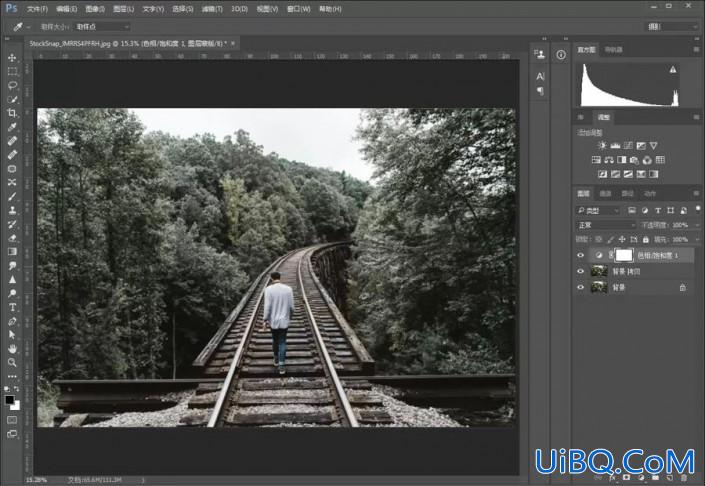Add a Black & White adjustment icon
Image resolution: width=705 pixels, height=486 pixels.
(x=622, y=160)
